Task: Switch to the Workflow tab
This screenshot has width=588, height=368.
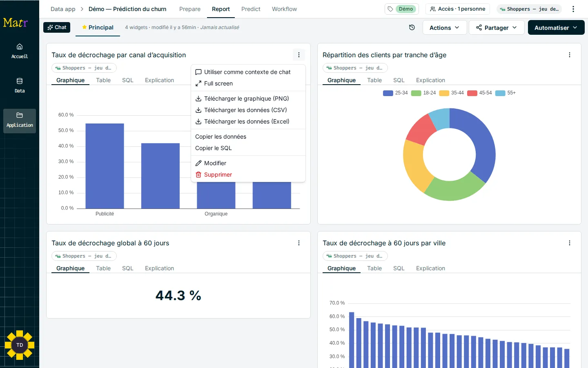Action: (284, 9)
